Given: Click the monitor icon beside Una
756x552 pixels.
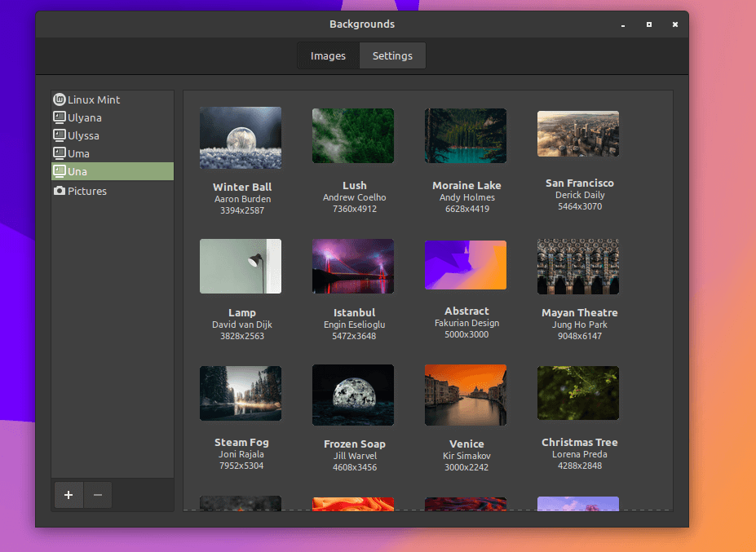Looking at the screenshot, I should [59, 171].
